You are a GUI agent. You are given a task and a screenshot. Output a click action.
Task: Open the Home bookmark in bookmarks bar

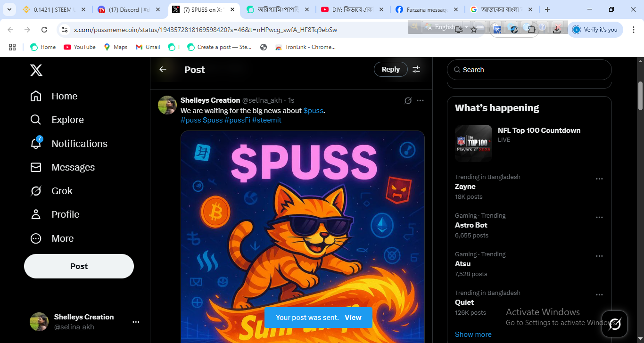click(x=43, y=47)
